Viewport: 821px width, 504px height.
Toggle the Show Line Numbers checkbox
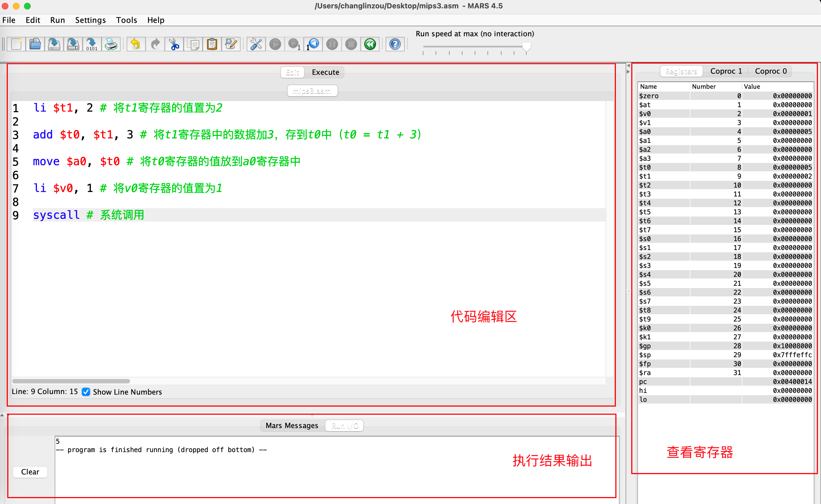(x=86, y=392)
